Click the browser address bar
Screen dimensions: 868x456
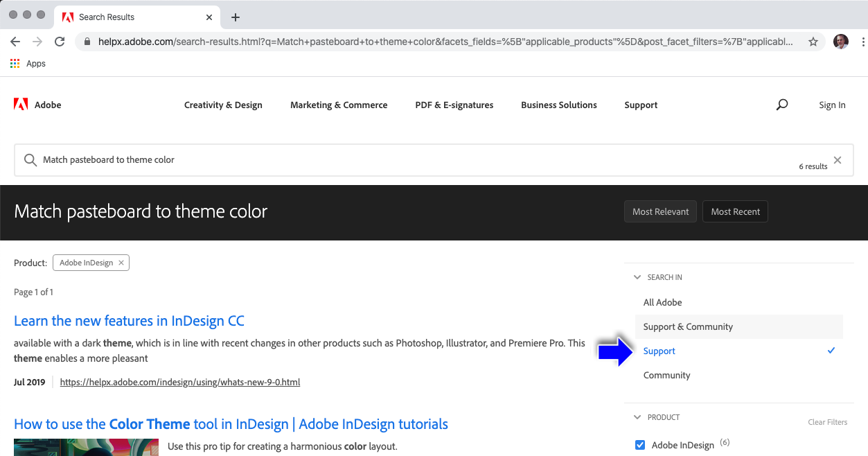pos(450,42)
